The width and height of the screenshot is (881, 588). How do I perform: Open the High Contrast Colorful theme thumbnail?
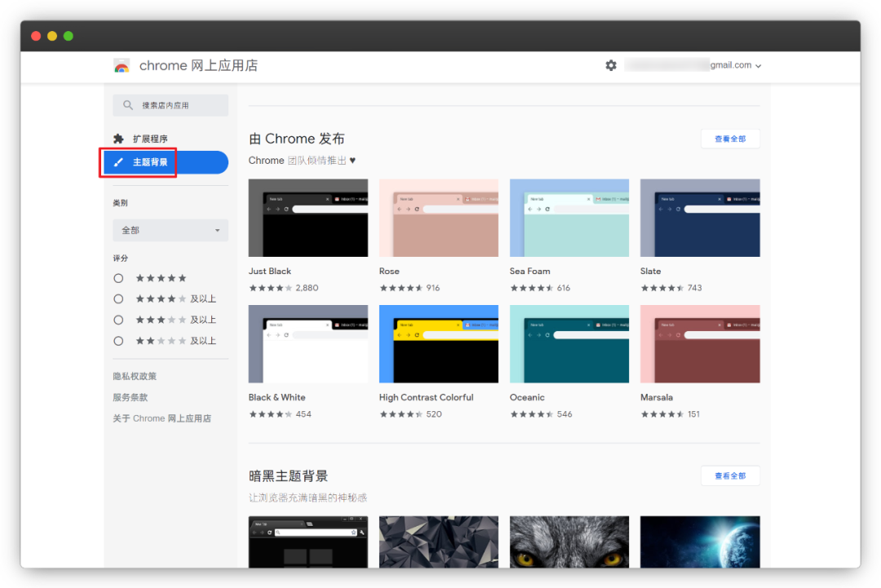[439, 343]
